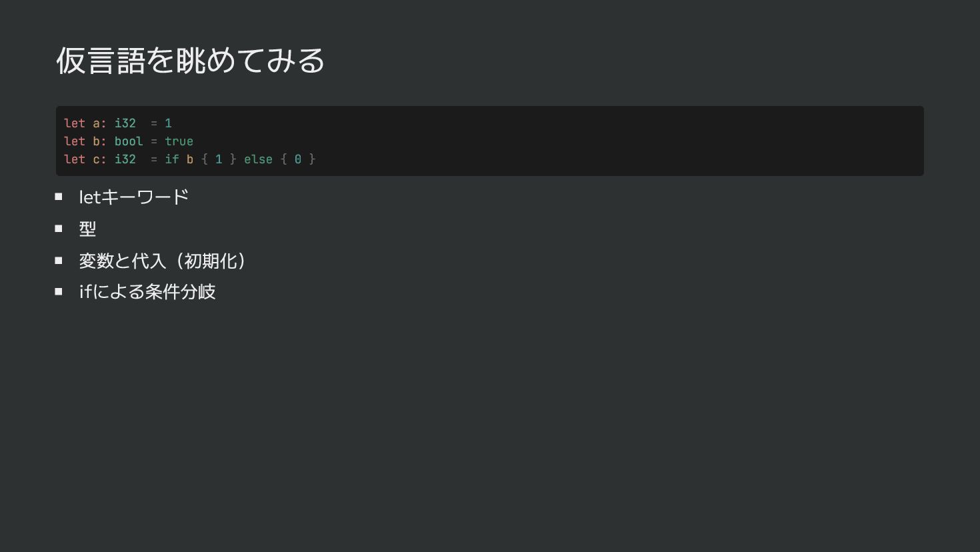
Task: Click the square bullet beside 変数と代入
Action: (x=59, y=261)
